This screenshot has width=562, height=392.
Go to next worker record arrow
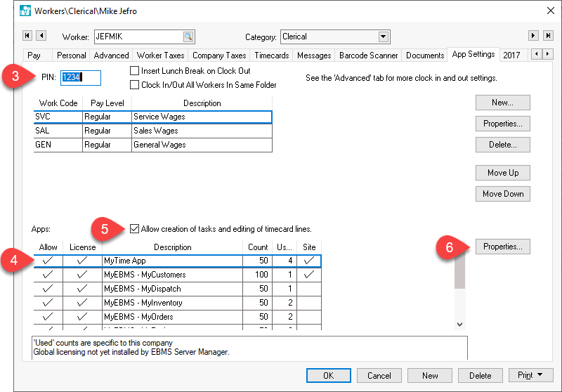533,36
